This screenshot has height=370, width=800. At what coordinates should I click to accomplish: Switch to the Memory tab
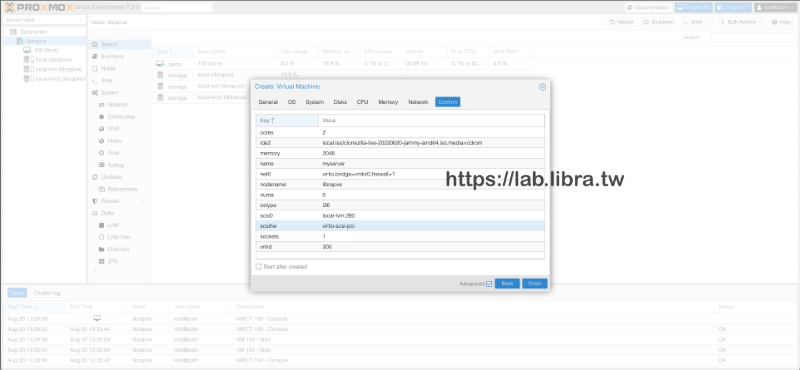tap(388, 102)
